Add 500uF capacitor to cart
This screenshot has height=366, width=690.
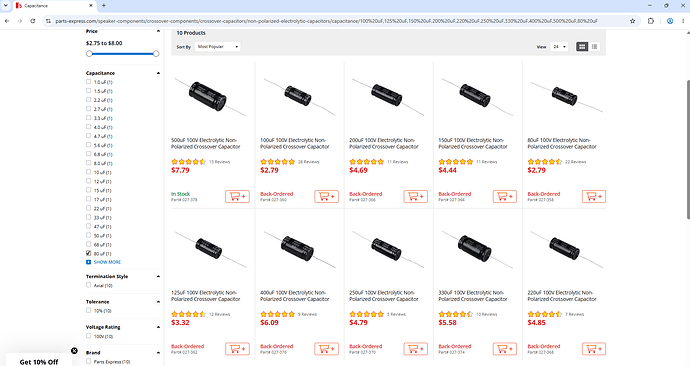[x=237, y=196]
